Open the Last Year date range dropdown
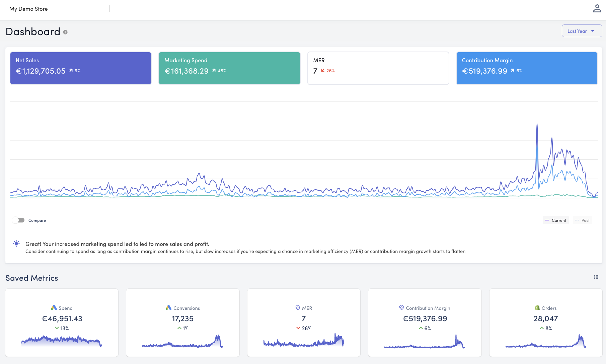 pyautogui.click(x=582, y=31)
